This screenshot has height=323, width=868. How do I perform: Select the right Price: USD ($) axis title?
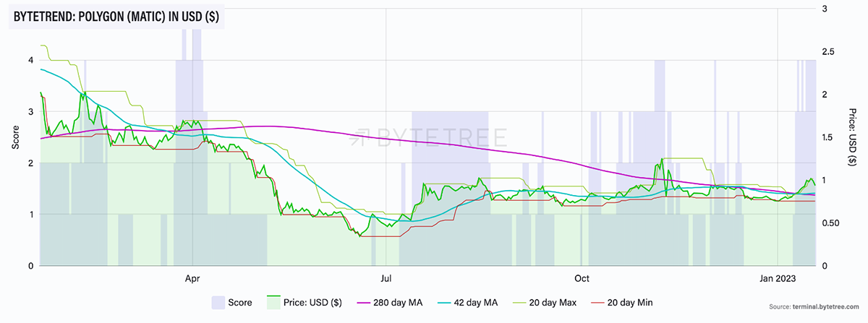click(852, 137)
